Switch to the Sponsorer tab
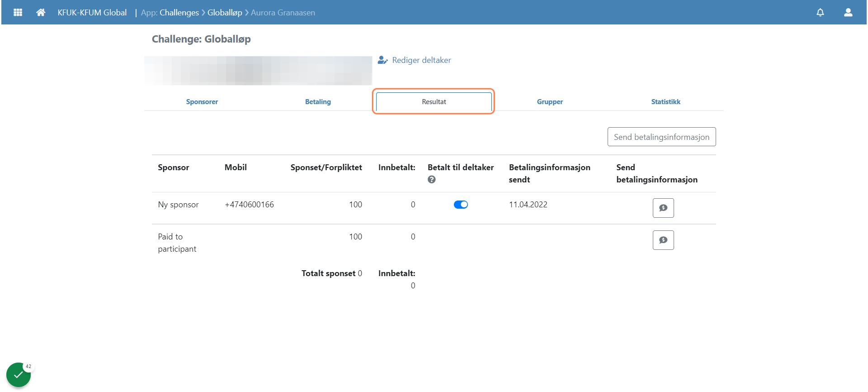The image size is (868, 392). coord(202,102)
